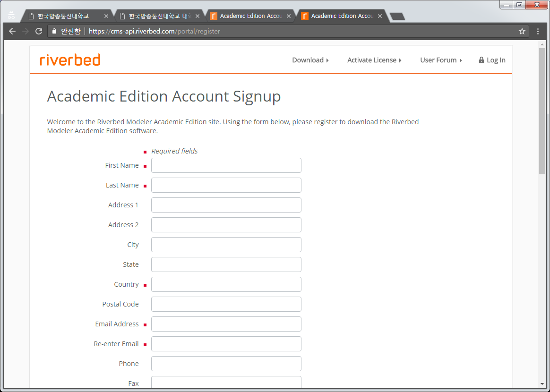The height and width of the screenshot is (392, 550).
Task: Click the incognito icon by the tabs
Action: pos(11,16)
